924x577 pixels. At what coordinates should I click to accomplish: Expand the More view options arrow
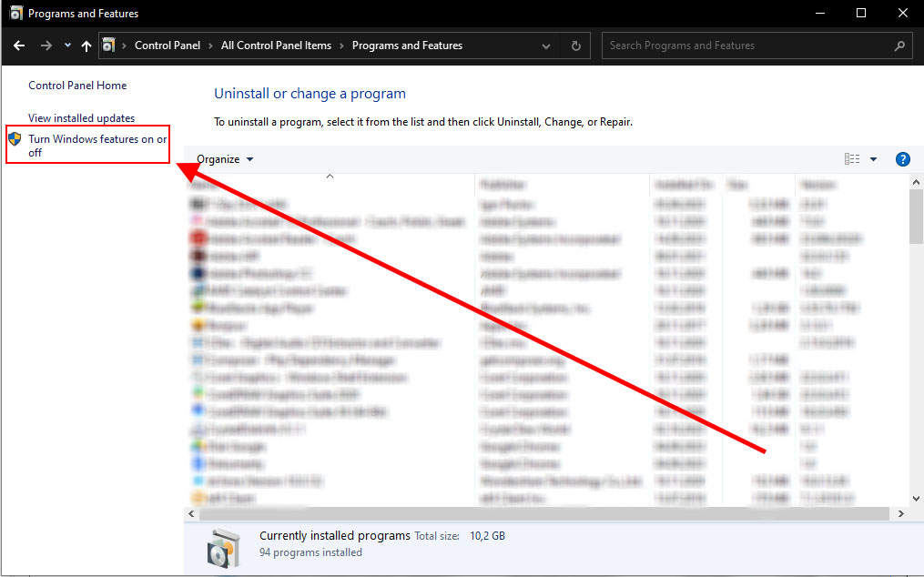point(874,159)
